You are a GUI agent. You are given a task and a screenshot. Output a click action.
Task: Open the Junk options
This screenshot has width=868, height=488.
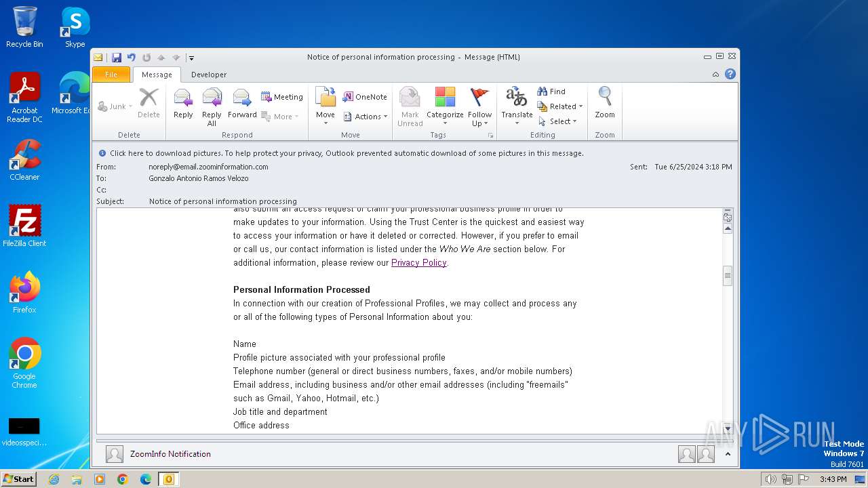pos(114,106)
